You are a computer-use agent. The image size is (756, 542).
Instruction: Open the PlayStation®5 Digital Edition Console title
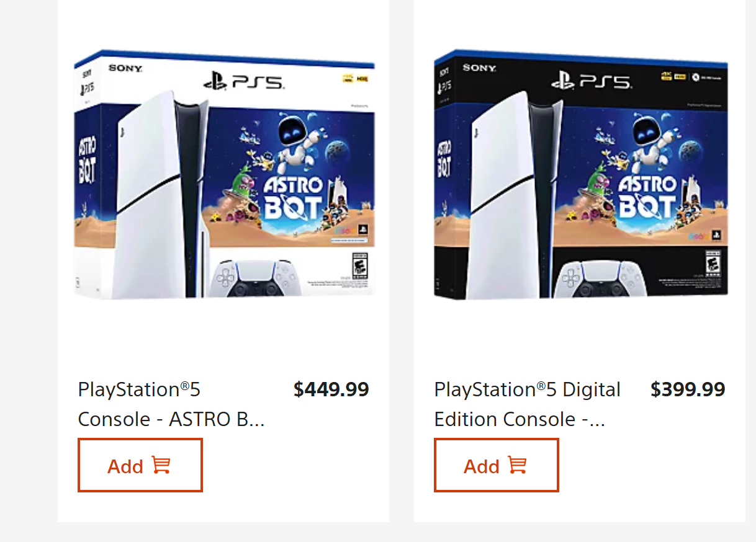point(528,404)
